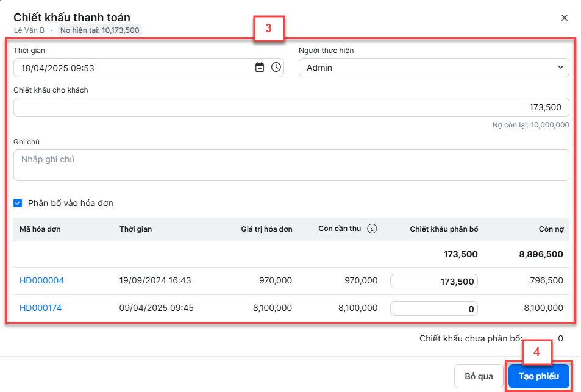Select the Admin combo box
Screen dimensions: 581x392
[434, 68]
